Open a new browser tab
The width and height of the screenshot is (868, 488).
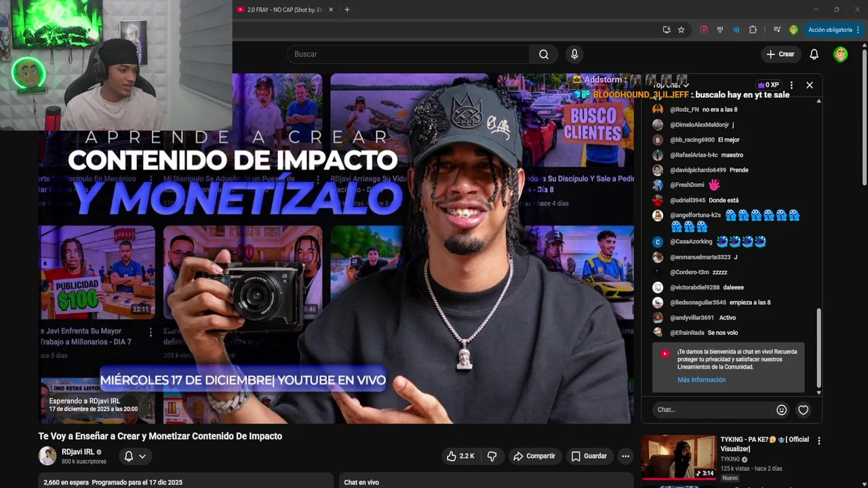click(x=347, y=9)
